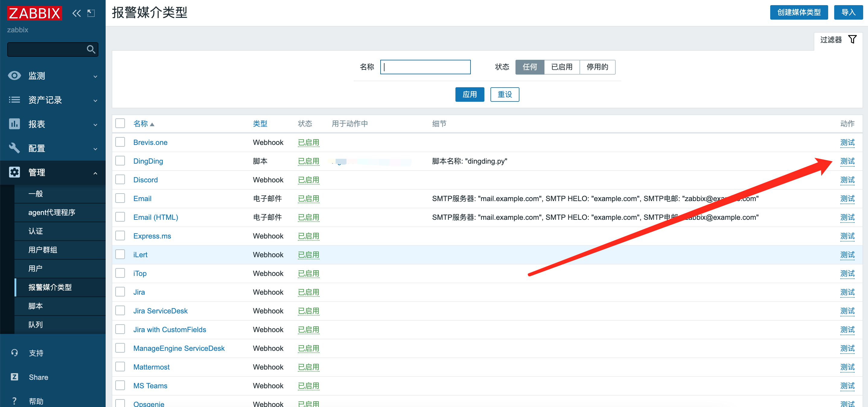Tick the checkbox for Email (HTML)
The width and height of the screenshot is (868, 407).
(x=120, y=217)
